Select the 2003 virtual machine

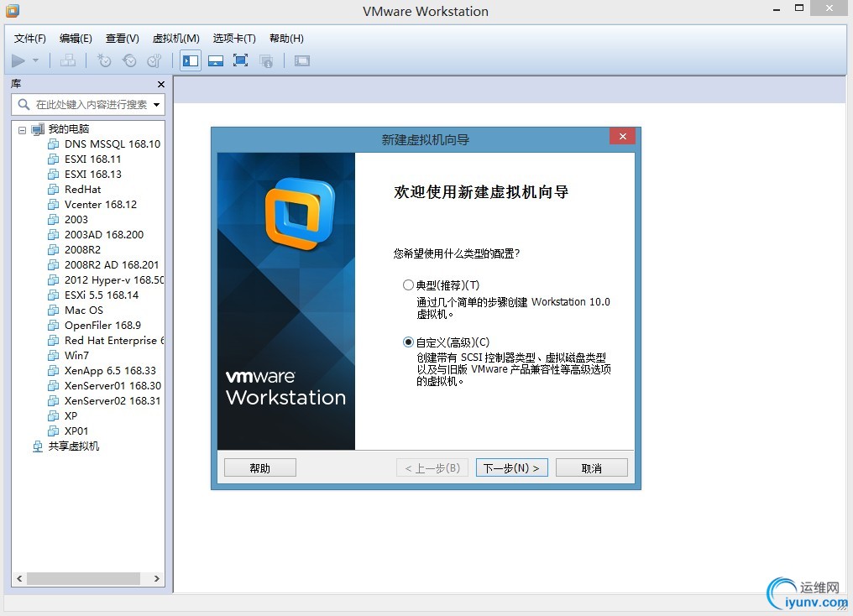76,220
